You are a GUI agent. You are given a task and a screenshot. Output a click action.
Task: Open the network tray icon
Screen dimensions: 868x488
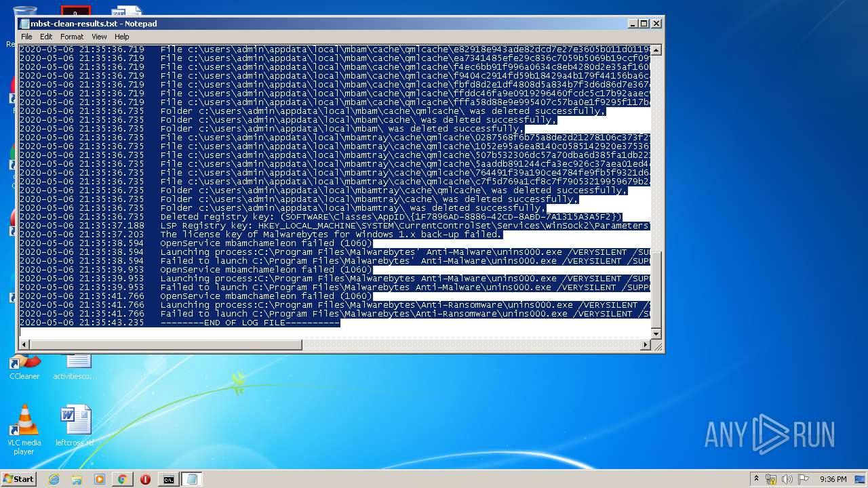click(x=771, y=479)
